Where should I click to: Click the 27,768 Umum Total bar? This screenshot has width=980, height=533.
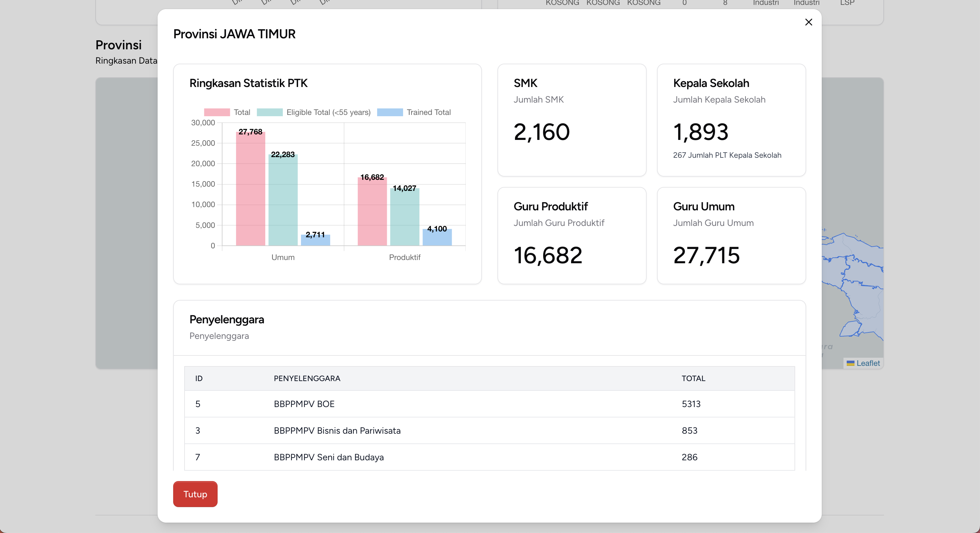pyautogui.click(x=250, y=190)
